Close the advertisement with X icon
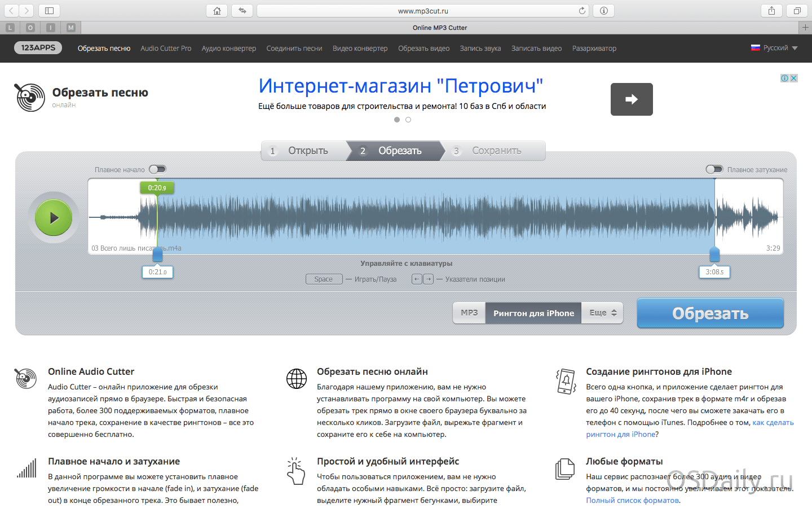 pos(793,78)
